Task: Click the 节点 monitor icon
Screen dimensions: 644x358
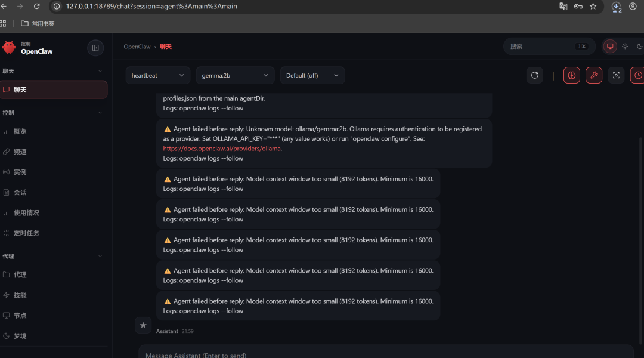Action: pyautogui.click(x=6, y=315)
